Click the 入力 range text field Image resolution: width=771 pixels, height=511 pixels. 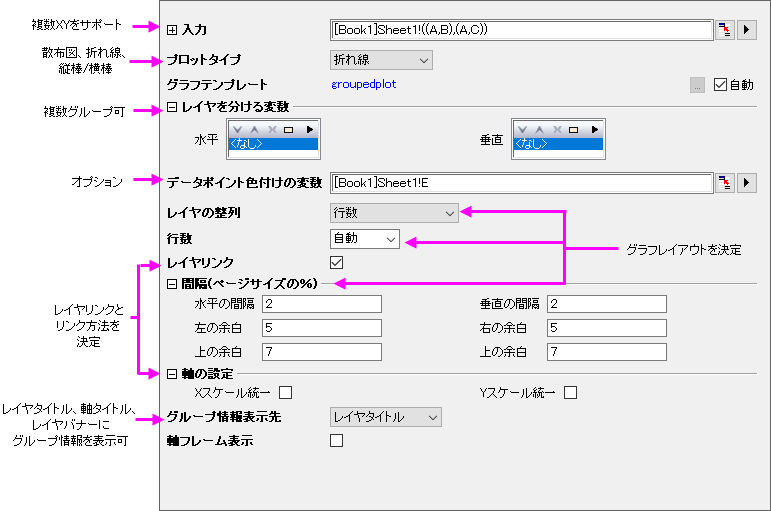(x=522, y=30)
